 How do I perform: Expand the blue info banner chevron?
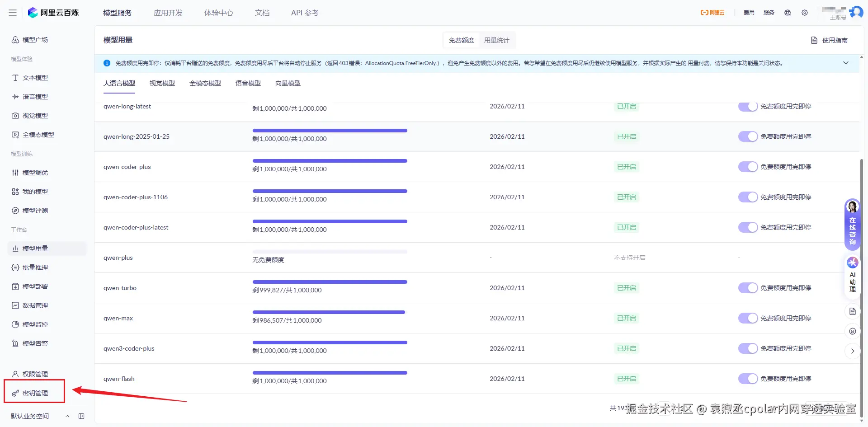click(x=846, y=63)
